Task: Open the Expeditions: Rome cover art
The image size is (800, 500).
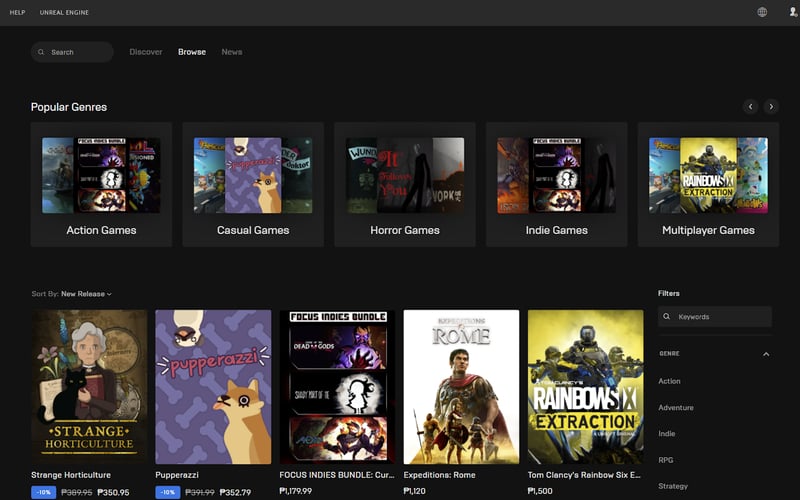Action: point(461,387)
